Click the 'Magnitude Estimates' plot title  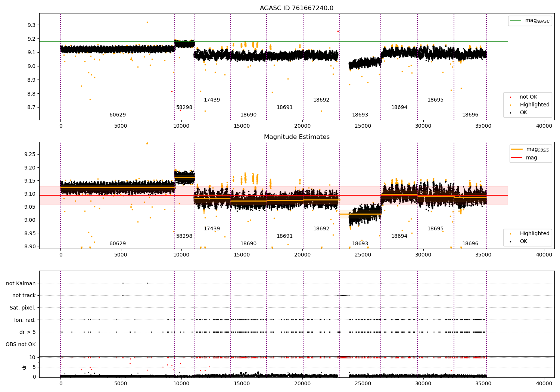pos(296,137)
